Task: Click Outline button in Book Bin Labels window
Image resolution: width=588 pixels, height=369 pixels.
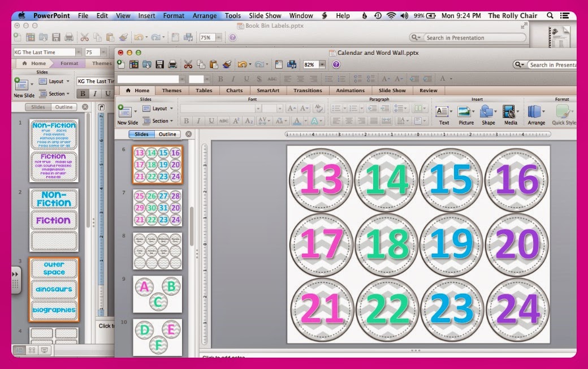Action: coord(64,107)
